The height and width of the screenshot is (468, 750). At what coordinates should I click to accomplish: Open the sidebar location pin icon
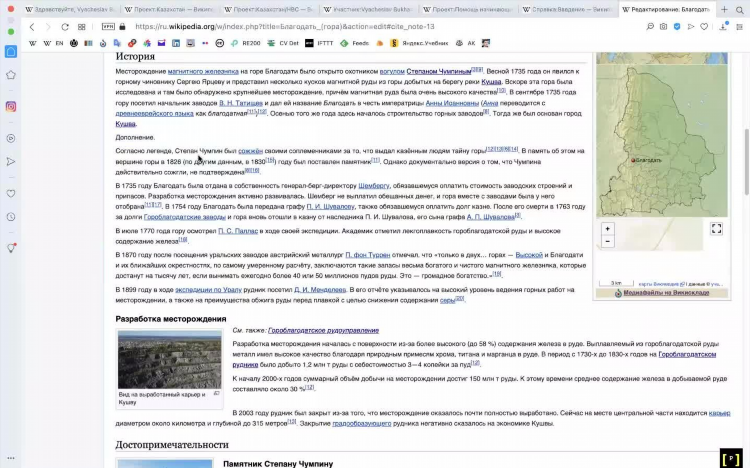(11, 248)
